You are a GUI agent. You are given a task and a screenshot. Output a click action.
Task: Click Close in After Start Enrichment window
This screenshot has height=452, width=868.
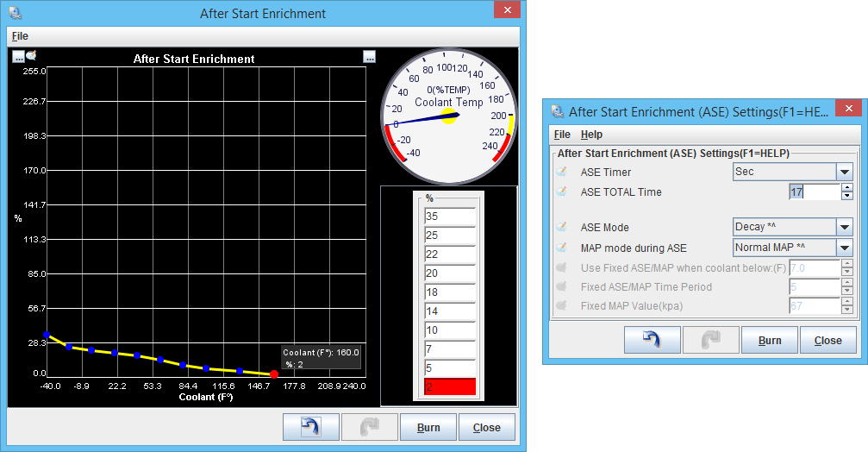click(x=487, y=427)
